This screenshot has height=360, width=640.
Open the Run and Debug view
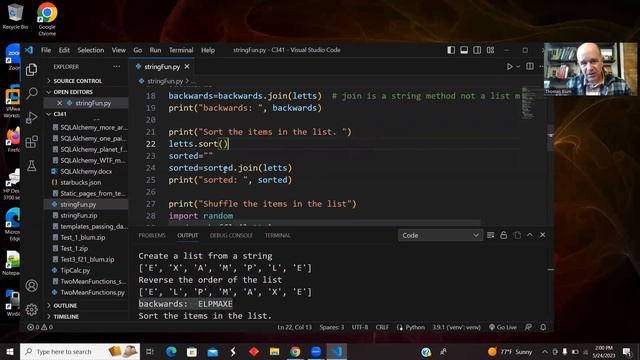[31, 118]
